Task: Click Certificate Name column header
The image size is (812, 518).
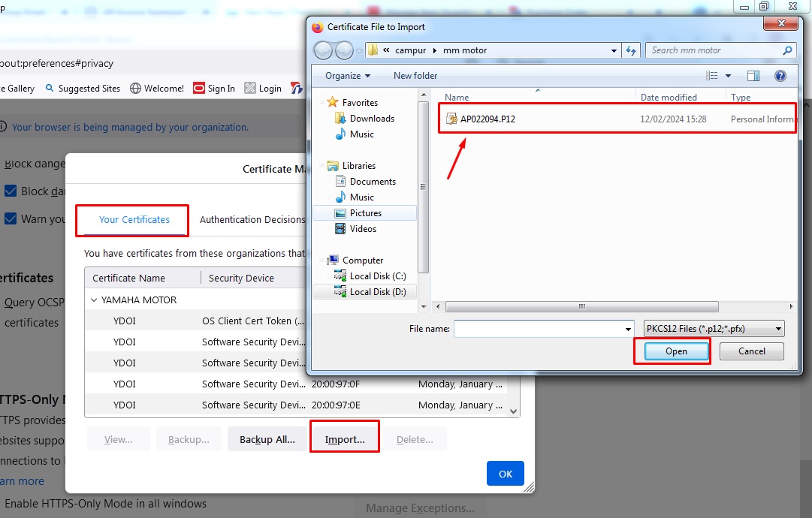Action: 128,278
